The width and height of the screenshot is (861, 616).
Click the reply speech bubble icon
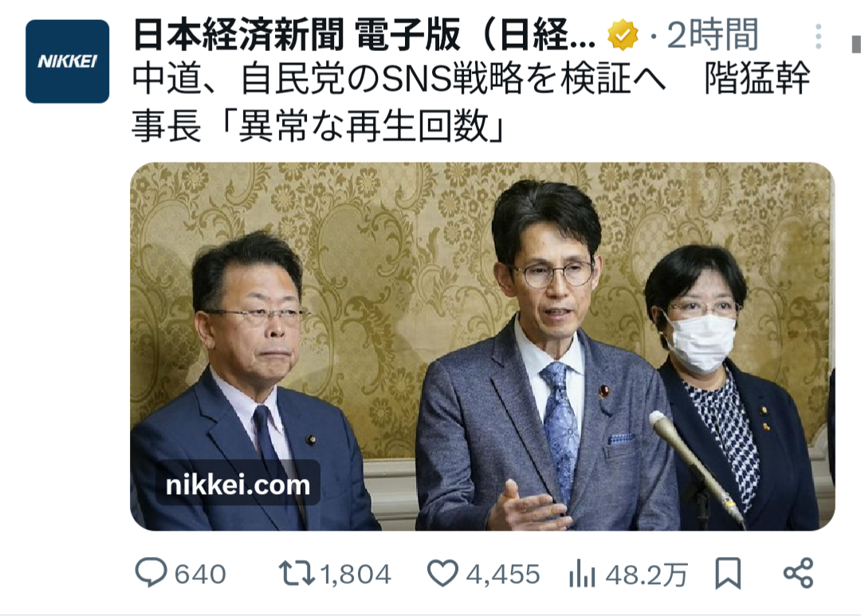click(x=151, y=573)
